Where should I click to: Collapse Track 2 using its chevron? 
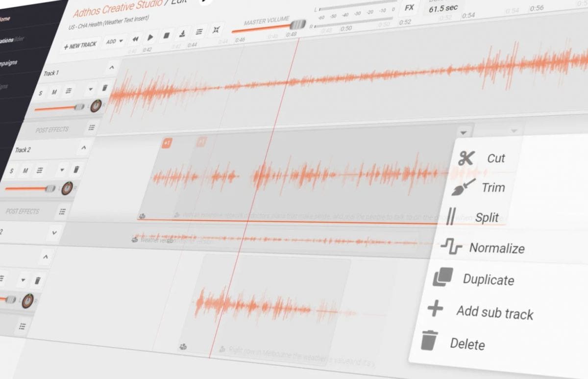pos(84,148)
